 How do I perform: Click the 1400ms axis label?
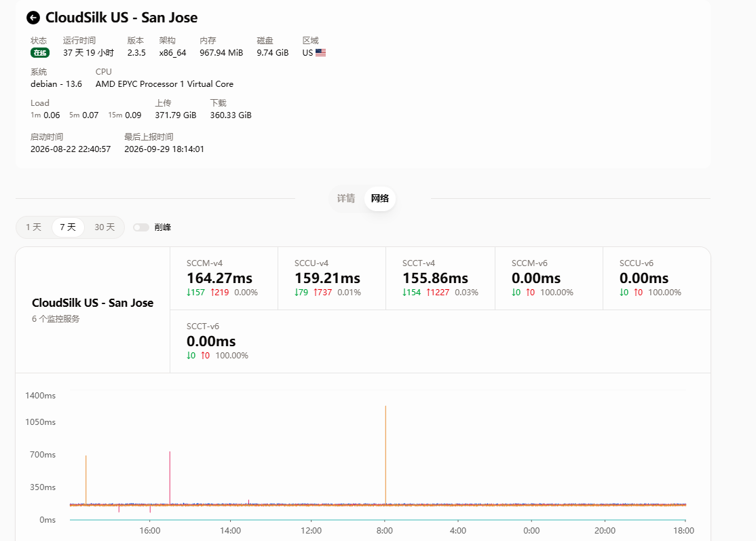click(41, 395)
